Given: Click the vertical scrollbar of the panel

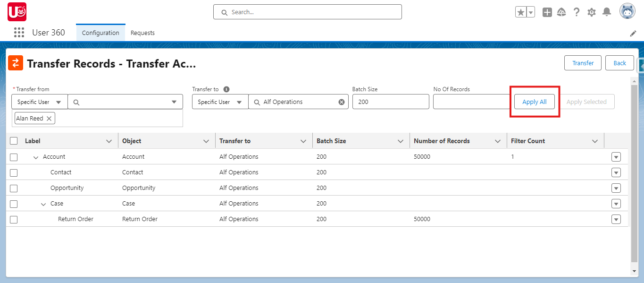Looking at the screenshot, I should (634, 172).
